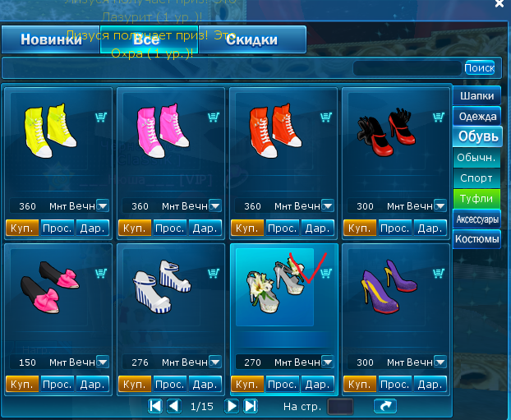The width and height of the screenshot is (511, 420).
Task: Click cart icon on pink sneakers item
Action: [214, 117]
